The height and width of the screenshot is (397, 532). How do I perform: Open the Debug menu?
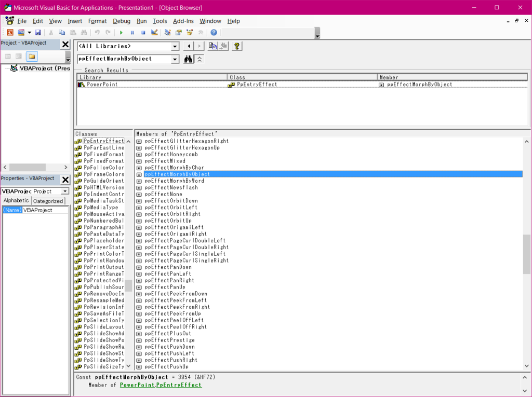point(122,21)
